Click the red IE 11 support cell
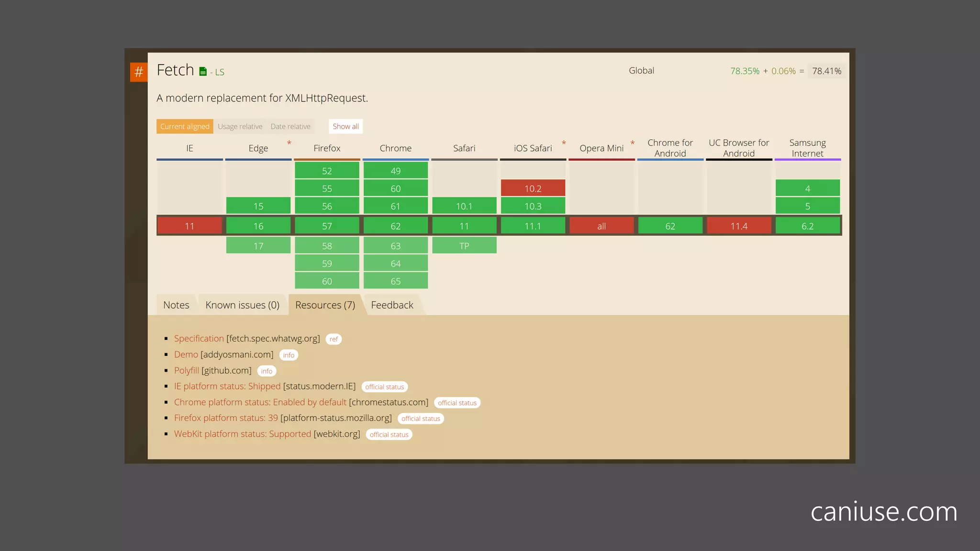Image resolution: width=980 pixels, height=551 pixels. point(189,226)
